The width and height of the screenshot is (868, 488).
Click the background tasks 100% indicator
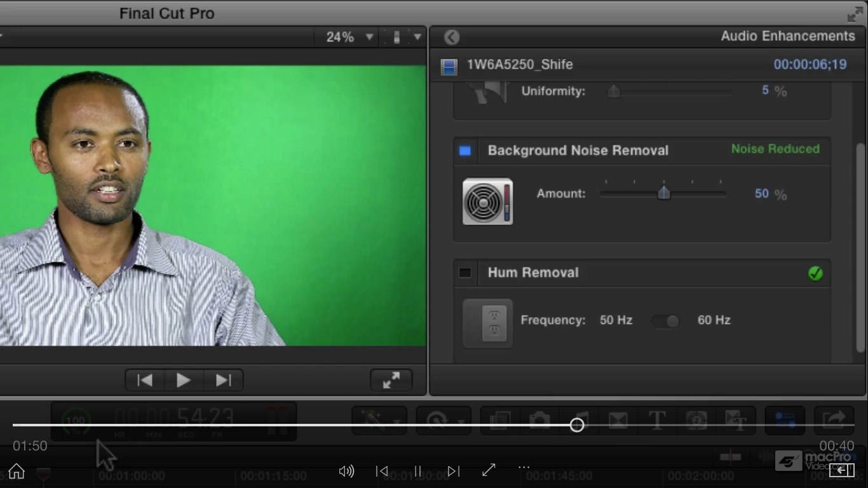[x=77, y=421]
